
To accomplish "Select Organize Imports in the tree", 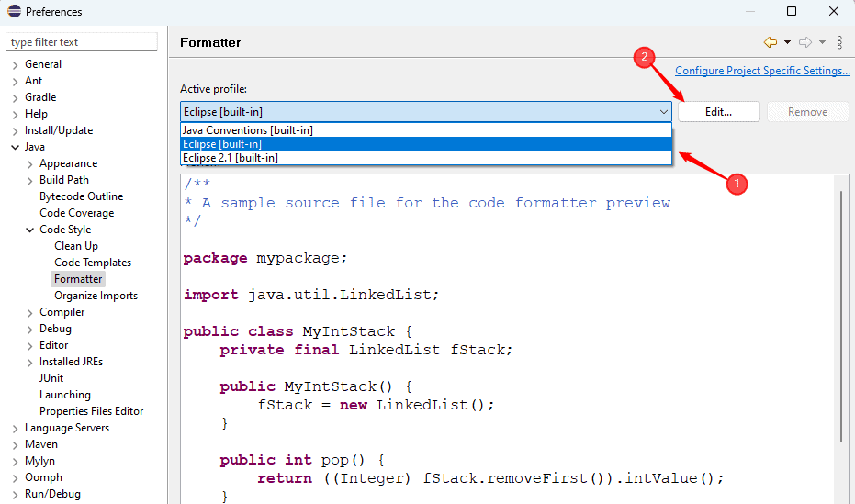I will point(96,296).
